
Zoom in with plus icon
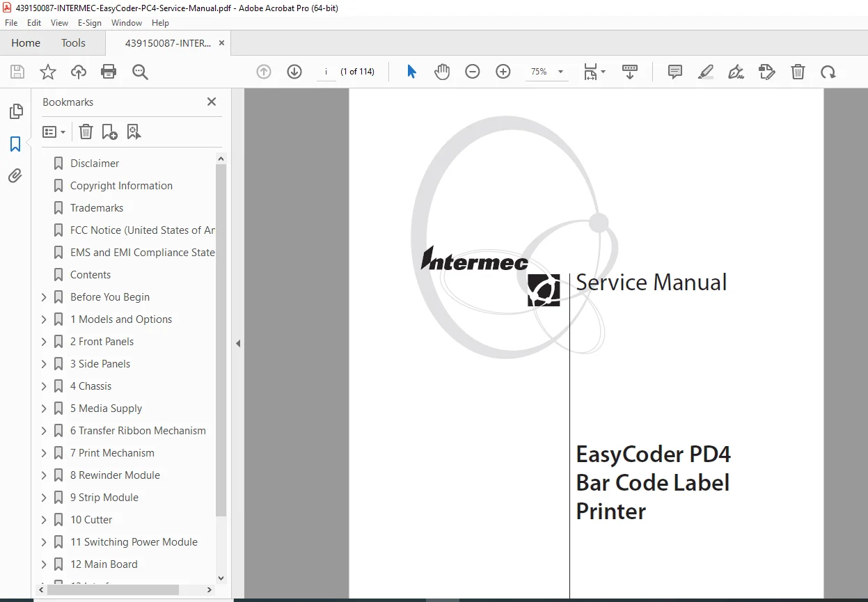click(503, 72)
